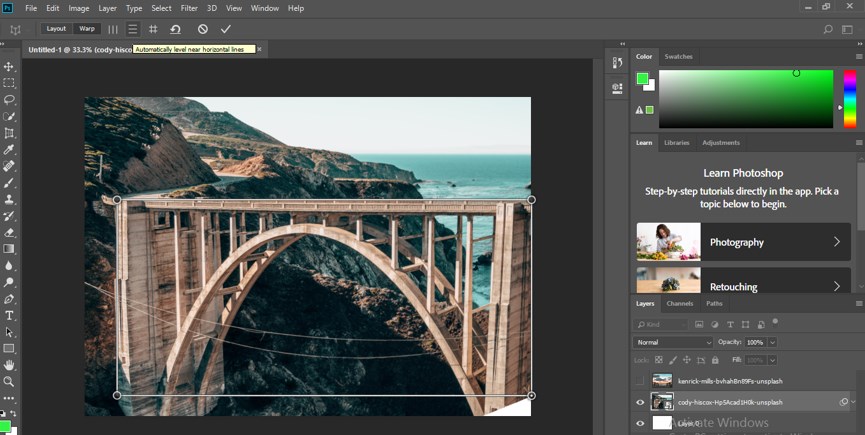Toggle lock transparent pixels
This screenshot has height=435, width=865.
pos(658,360)
